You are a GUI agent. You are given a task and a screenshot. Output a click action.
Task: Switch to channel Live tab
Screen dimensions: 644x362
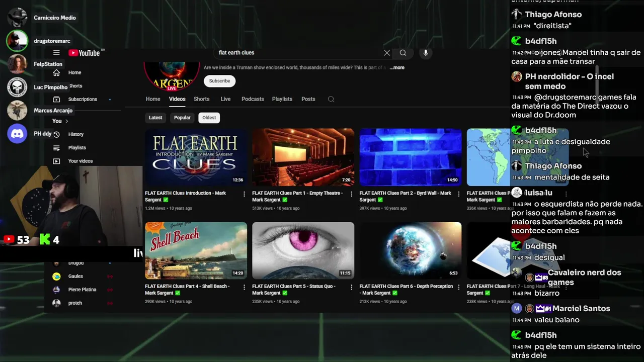pyautogui.click(x=225, y=99)
